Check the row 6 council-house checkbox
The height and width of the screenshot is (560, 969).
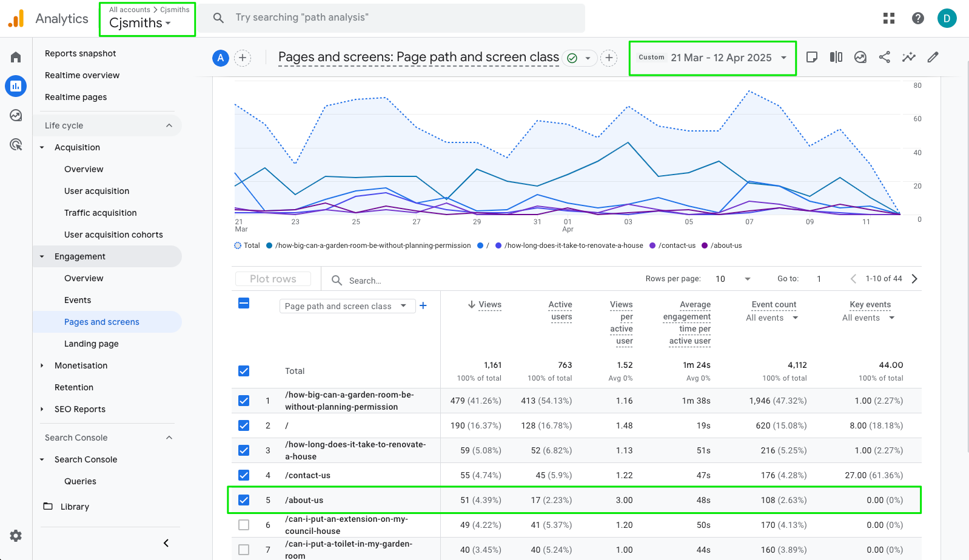point(244,525)
